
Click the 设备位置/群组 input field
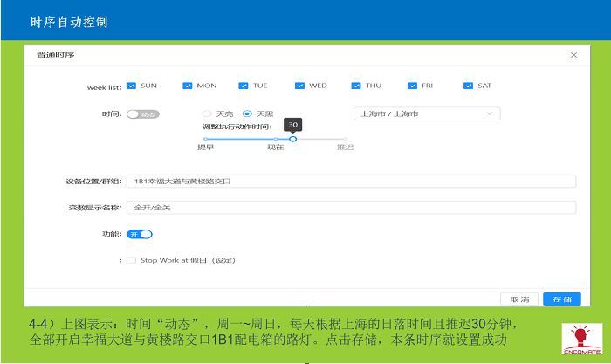coord(350,182)
